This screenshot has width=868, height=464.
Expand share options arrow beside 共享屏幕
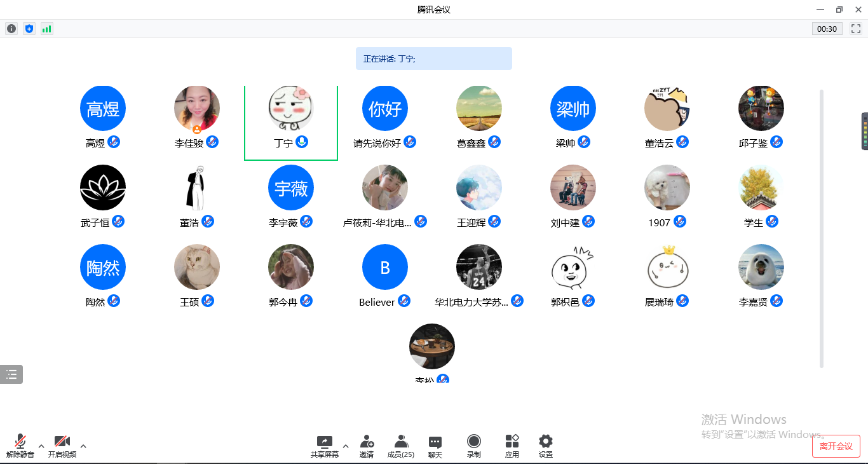[346, 446]
